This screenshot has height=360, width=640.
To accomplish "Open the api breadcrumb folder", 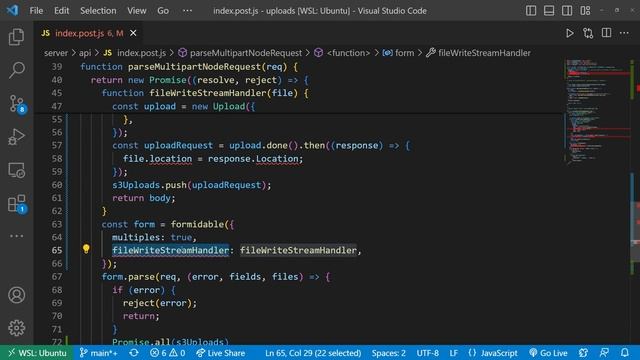I will [85, 53].
